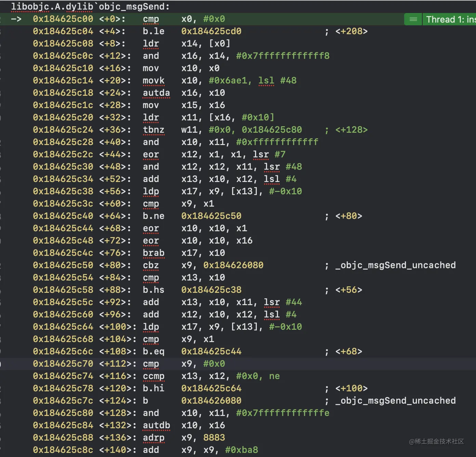Click the brab instruction mnemonic

(x=154, y=253)
